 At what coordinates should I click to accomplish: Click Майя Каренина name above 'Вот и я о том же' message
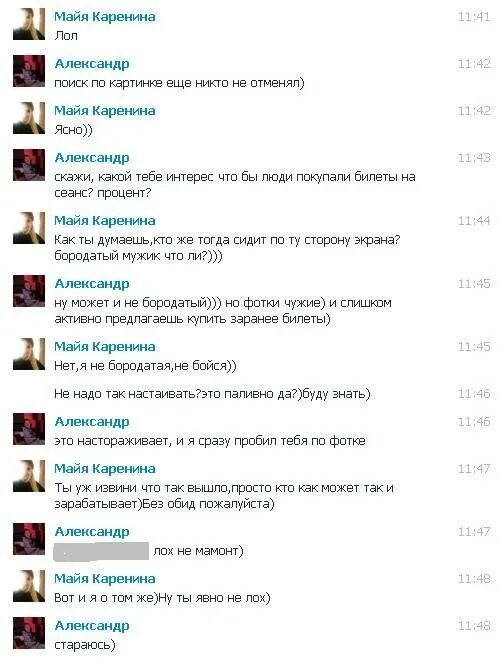104,579
